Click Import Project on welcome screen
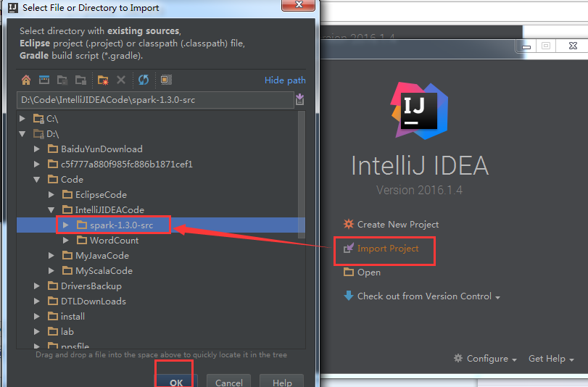 click(381, 249)
